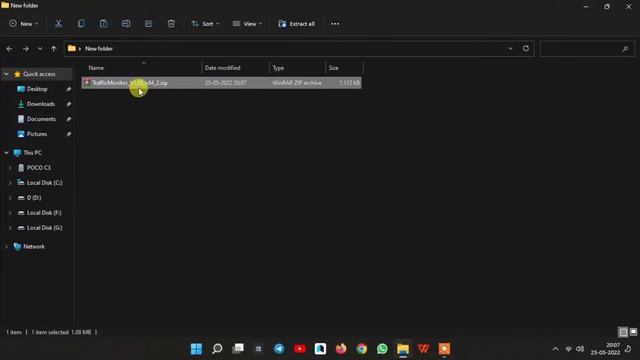This screenshot has height=360, width=640.
Task: Select Desktop in Quick access
Action: (37, 89)
